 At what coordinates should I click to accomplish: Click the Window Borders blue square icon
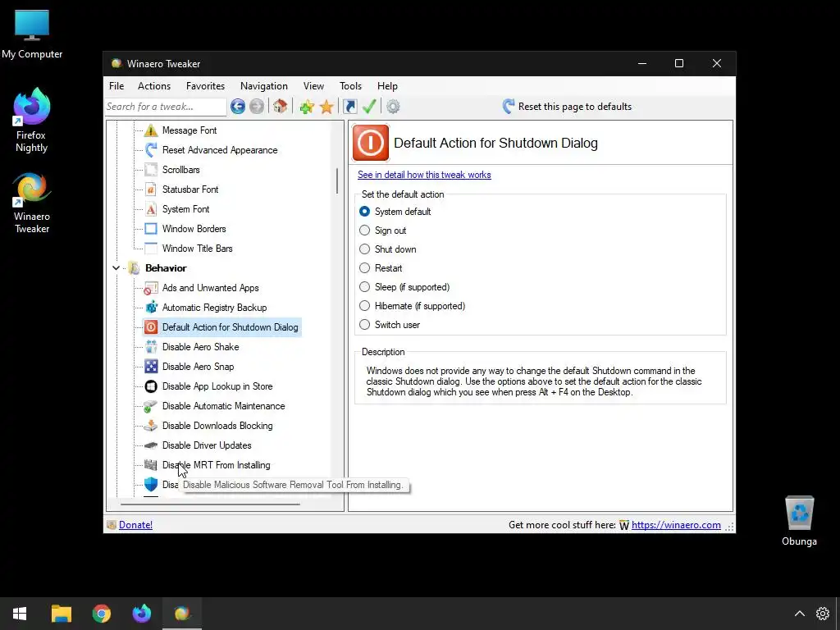click(x=151, y=229)
